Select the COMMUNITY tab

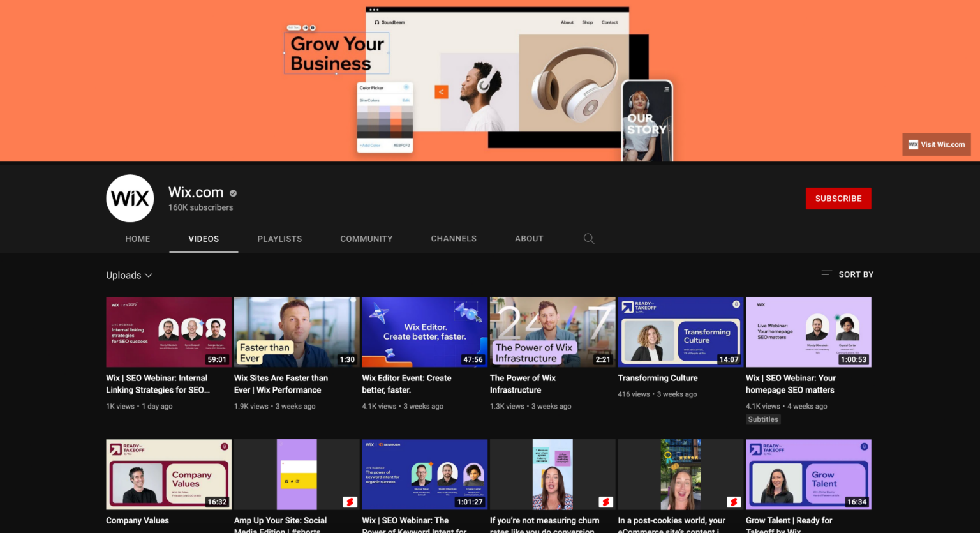pyautogui.click(x=366, y=238)
